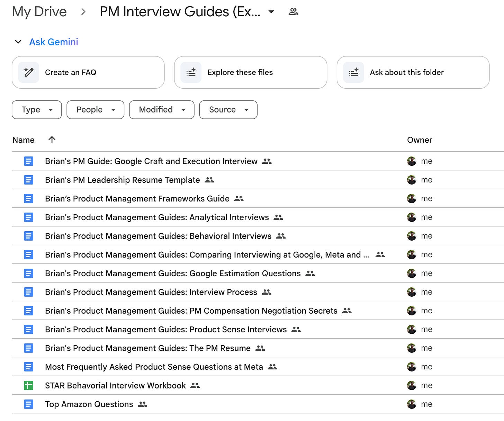Select the Interview Process guide file

tap(151, 292)
